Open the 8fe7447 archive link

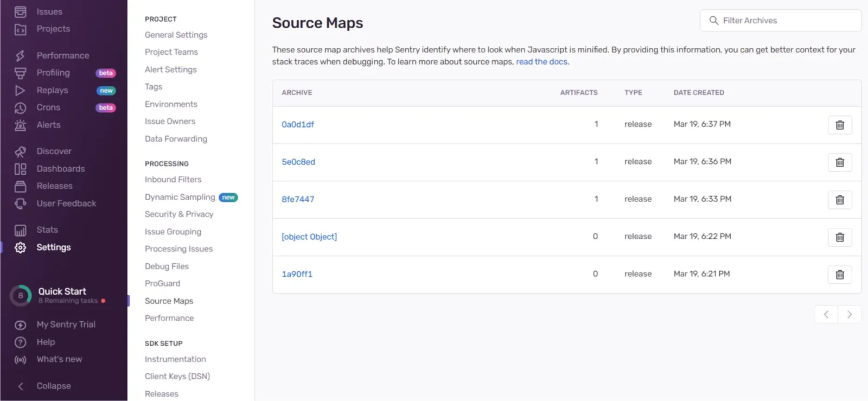coord(298,199)
